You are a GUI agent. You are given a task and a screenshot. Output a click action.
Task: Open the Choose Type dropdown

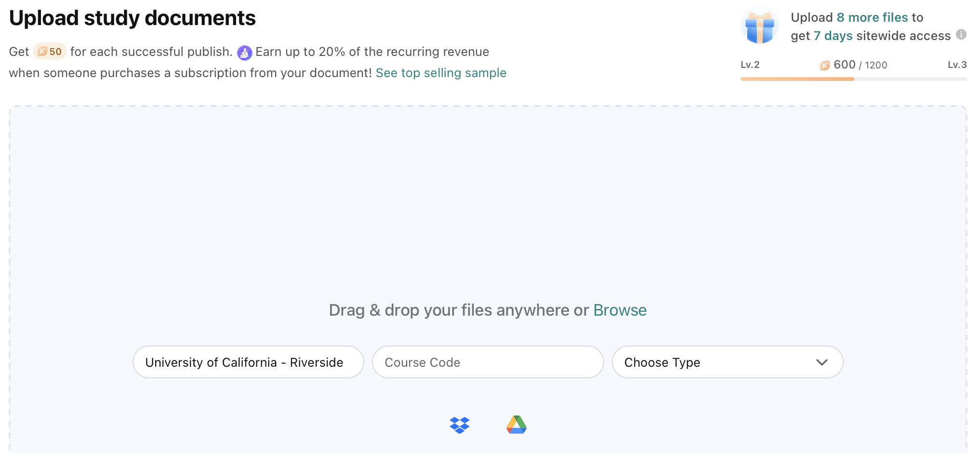728,362
